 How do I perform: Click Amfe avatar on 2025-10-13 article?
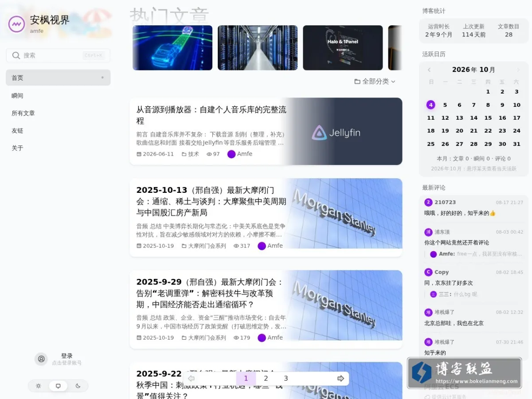[262, 246]
